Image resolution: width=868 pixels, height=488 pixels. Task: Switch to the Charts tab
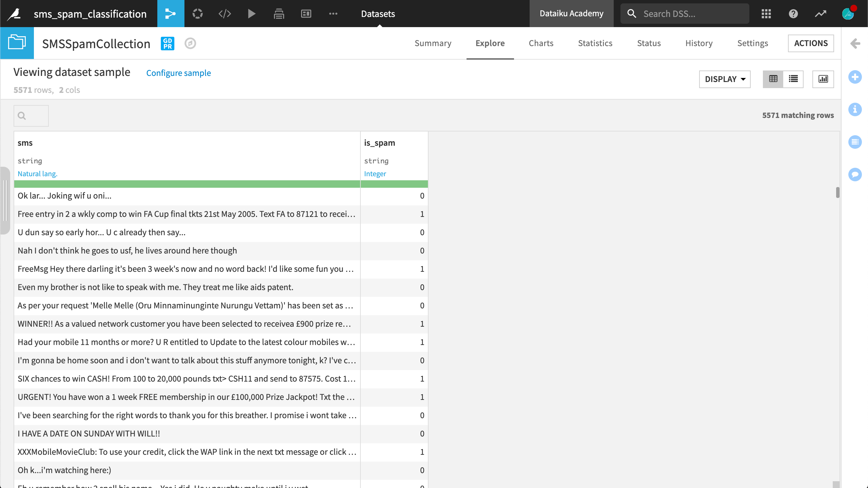click(x=541, y=43)
